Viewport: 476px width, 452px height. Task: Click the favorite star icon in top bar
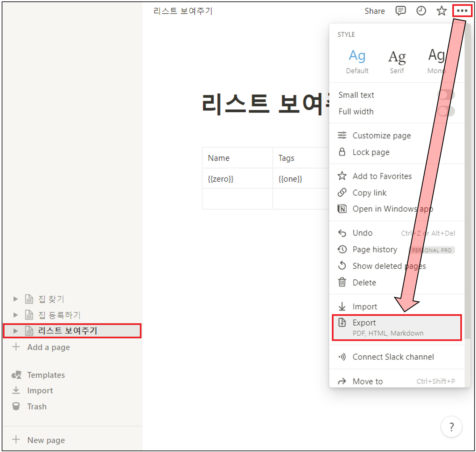coord(441,11)
